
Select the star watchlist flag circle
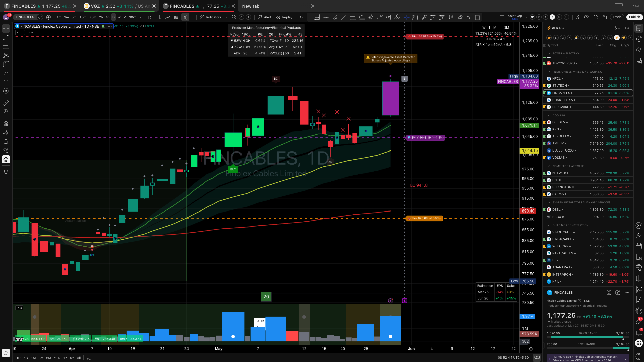click(549, 38)
